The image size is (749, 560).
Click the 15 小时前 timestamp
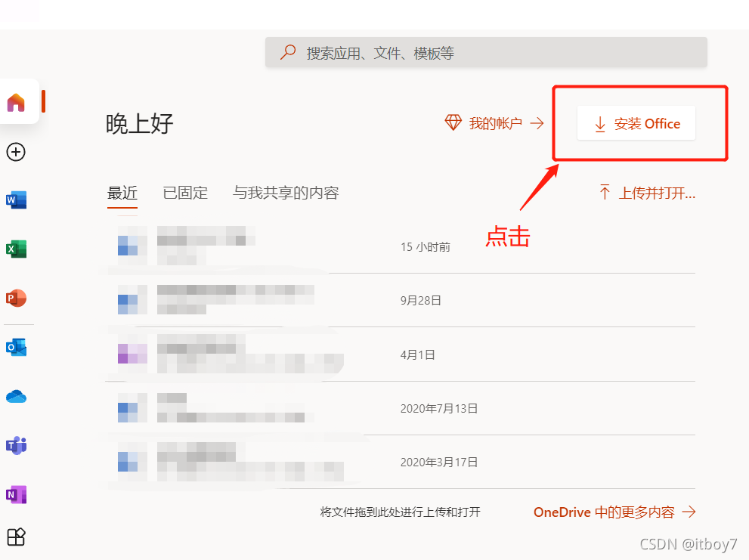(425, 247)
